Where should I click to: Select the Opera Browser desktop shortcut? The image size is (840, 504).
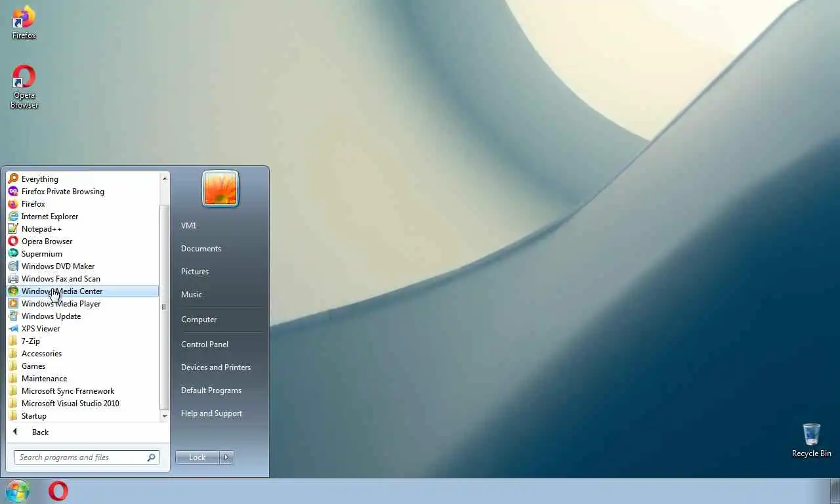click(x=24, y=87)
